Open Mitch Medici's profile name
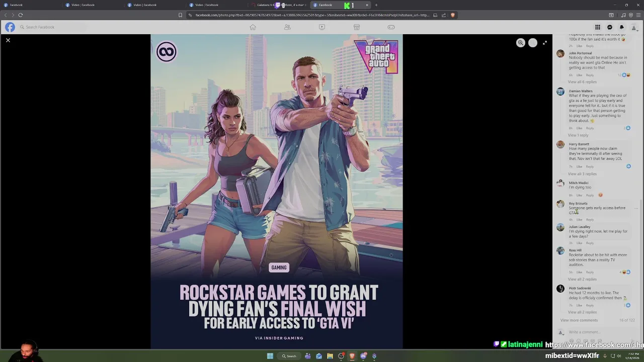Screen dimensions: 644x362 [579, 183]
